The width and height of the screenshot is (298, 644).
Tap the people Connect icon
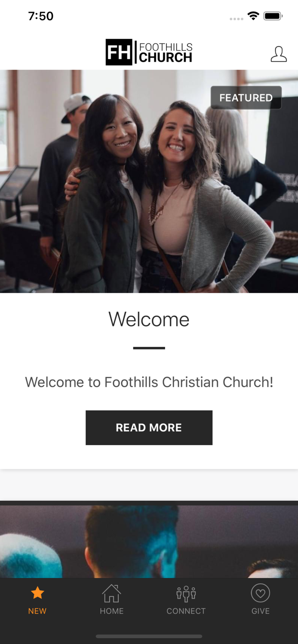point(186,593)
